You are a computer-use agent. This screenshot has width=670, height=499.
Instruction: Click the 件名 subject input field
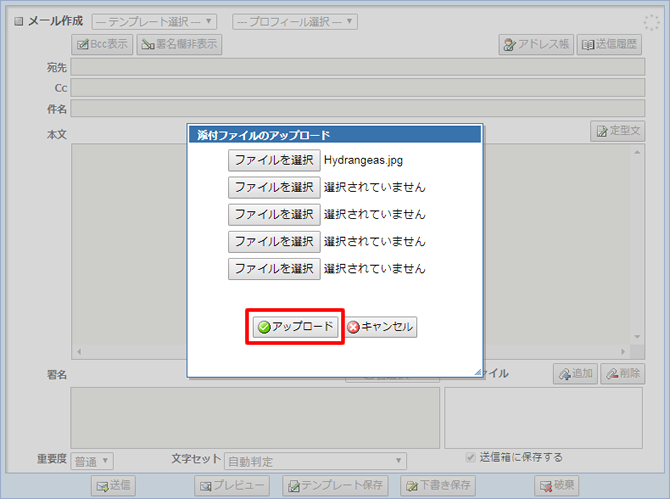(358, 109)
